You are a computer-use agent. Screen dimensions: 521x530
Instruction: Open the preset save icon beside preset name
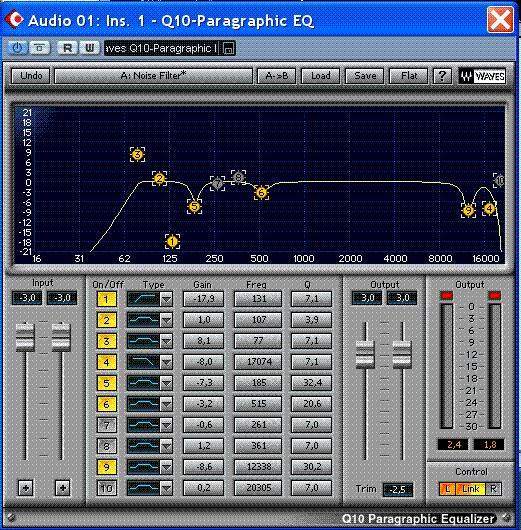pyautogui.click(x=229, y=48)
